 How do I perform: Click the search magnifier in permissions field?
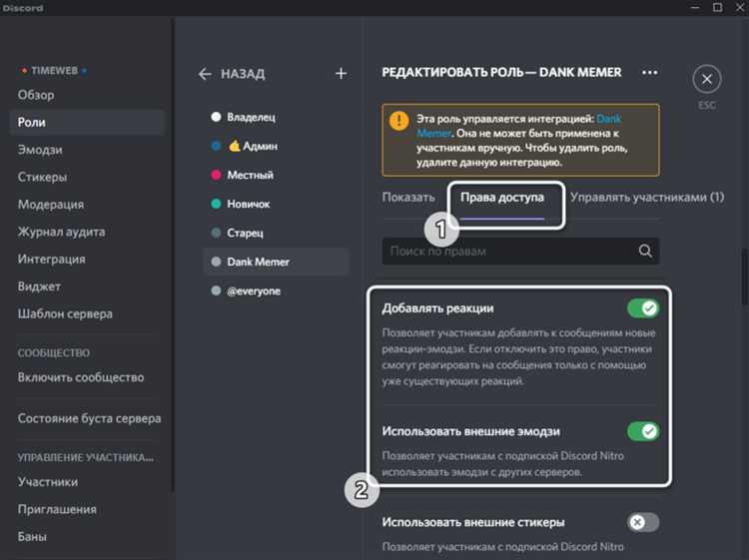[x=645, y=251]
